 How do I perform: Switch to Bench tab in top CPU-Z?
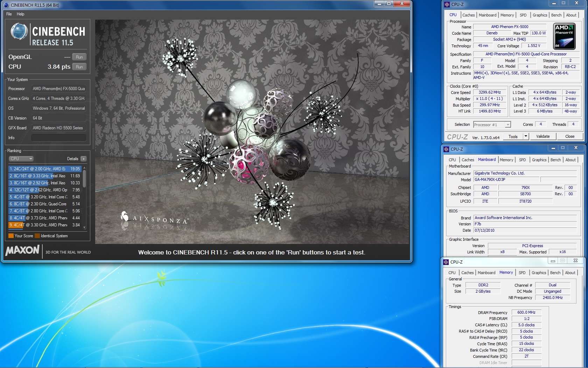tap(556, 15)
